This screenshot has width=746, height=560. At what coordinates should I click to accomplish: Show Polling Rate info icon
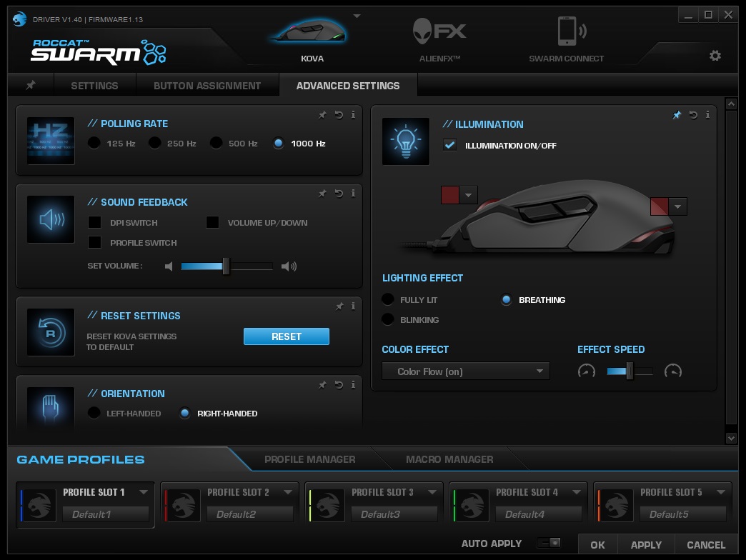coord(353,114)
